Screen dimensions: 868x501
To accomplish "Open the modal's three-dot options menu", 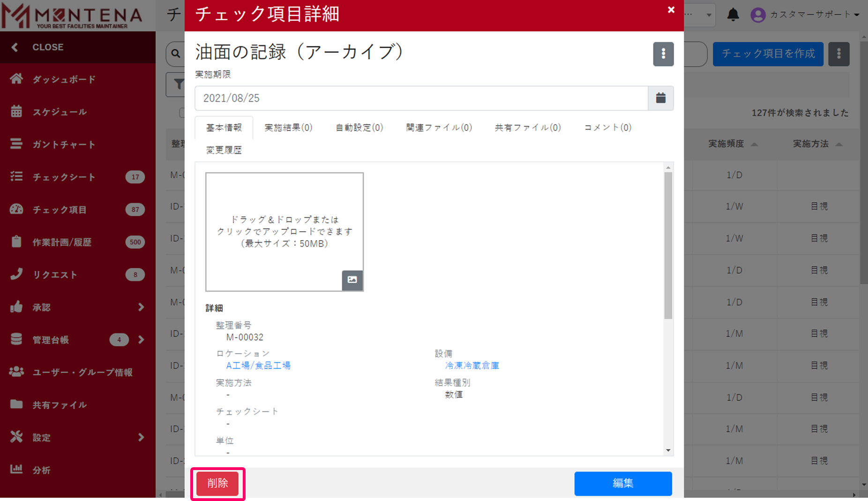I will (x=663, y=54).
